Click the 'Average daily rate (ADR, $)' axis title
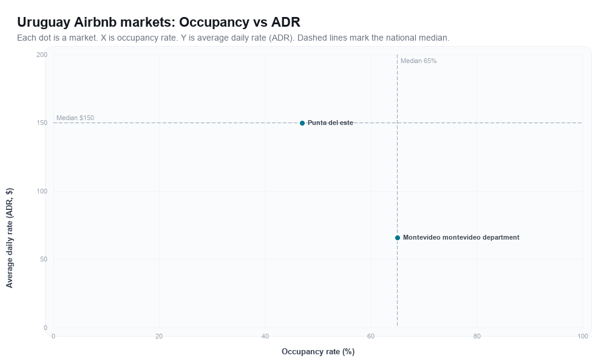607x364 pixels. coord(9,238)
